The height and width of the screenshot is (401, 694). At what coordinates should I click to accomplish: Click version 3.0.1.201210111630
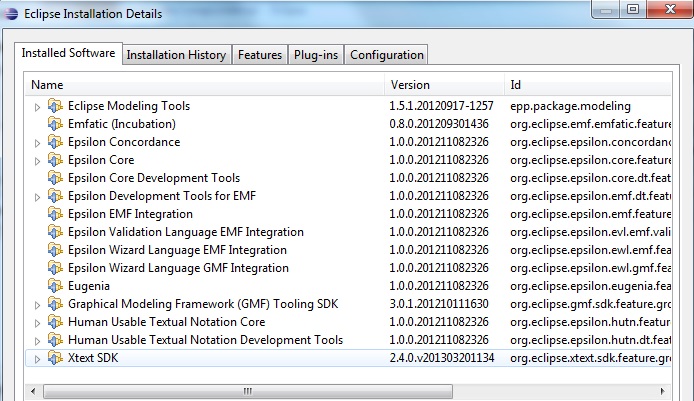439,304
